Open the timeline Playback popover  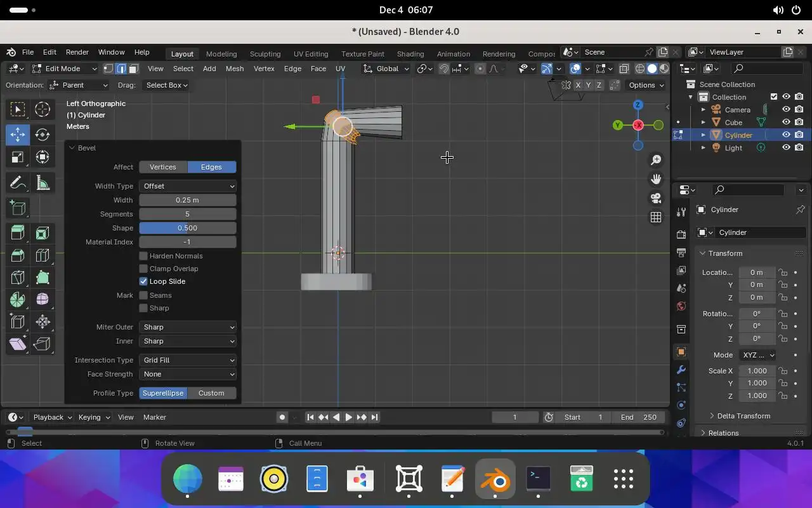tap(53, 417)
